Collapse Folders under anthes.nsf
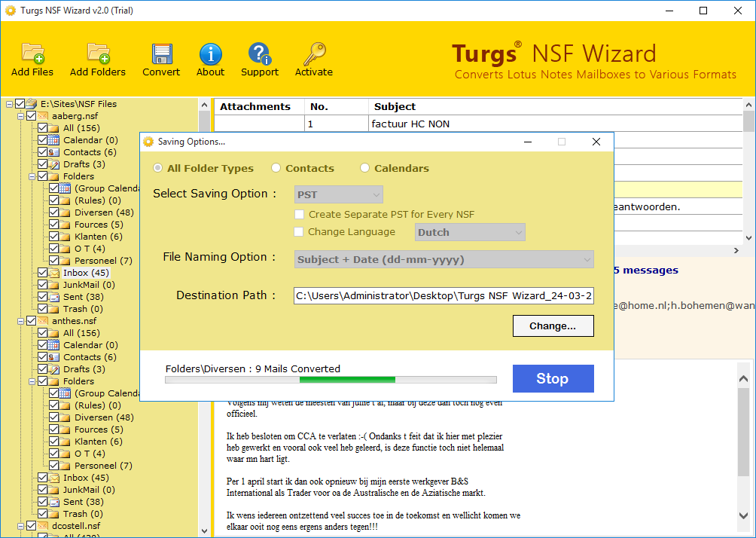756x538 pixels. pyautogui.click(x=32, y=382)
